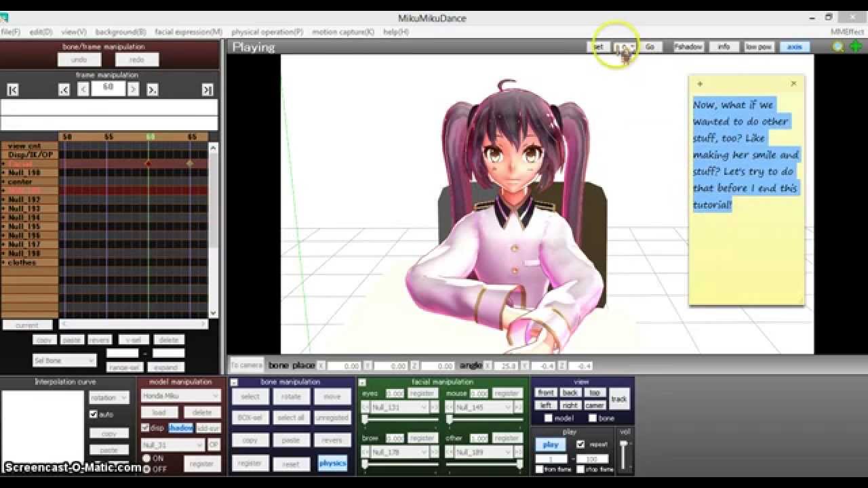868x488 pixels.
Task: Select previous other morph arrow
Action: 449,452
